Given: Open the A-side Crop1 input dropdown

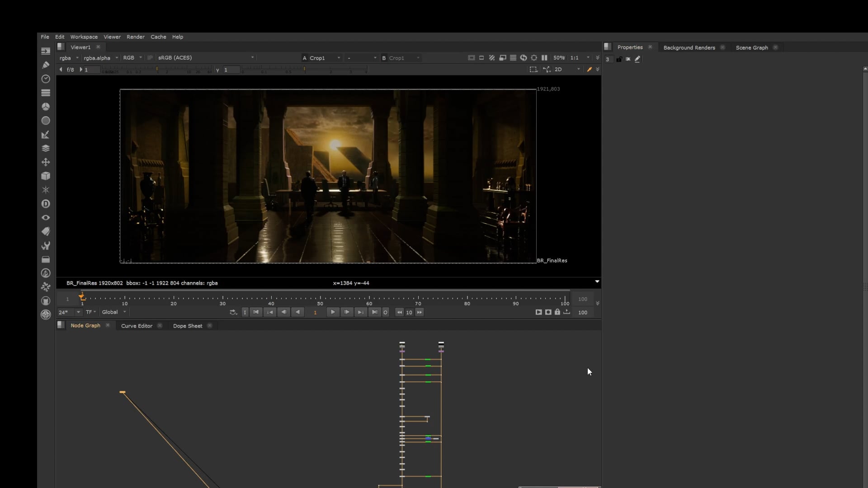Looking at the screenshot, I should pyautogui.click(x=322, y=57).
